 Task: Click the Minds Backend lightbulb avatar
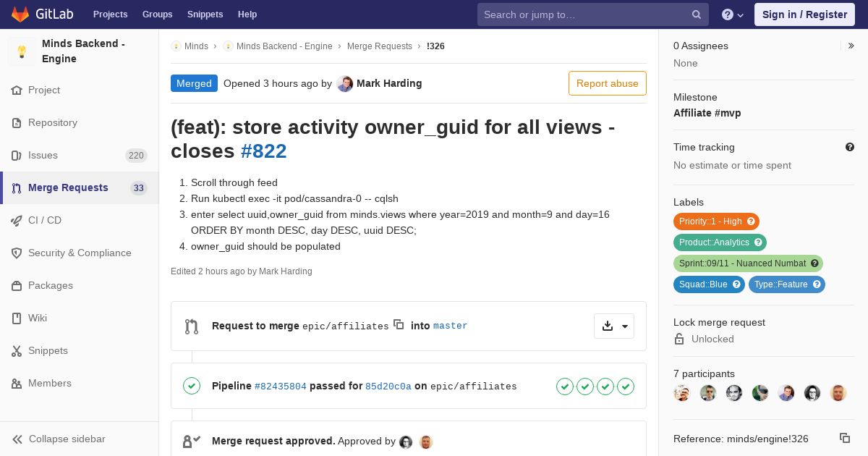tap(22, 51)
